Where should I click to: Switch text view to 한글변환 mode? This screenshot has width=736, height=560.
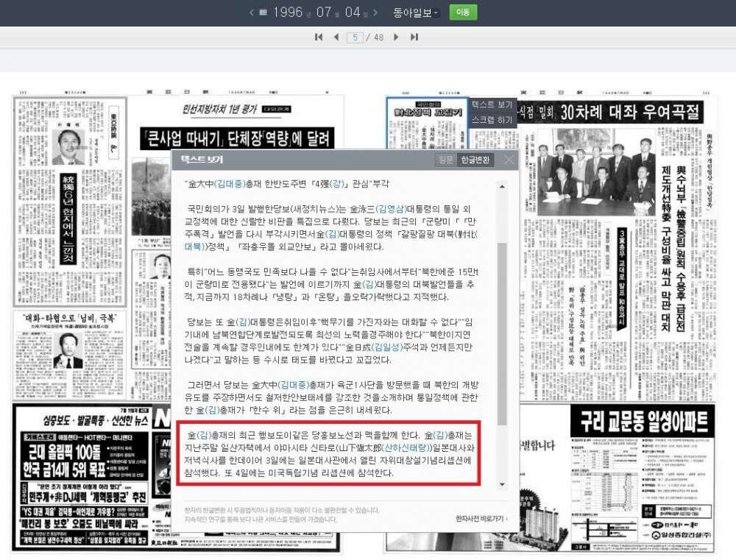(475, 160)
